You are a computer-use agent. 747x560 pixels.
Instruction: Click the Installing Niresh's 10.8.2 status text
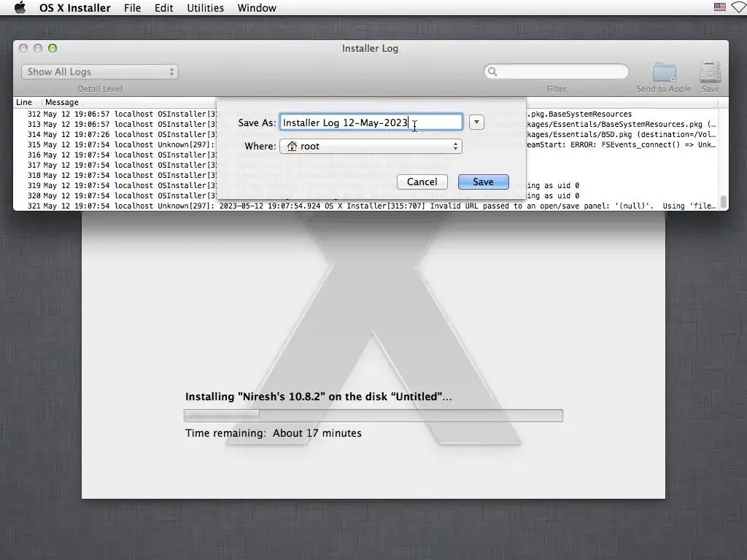318,397
